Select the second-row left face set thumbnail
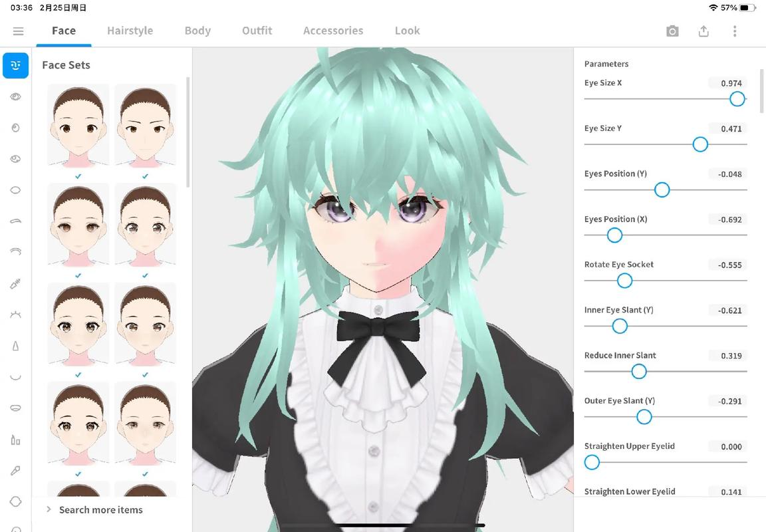 (x=78, y=225)
